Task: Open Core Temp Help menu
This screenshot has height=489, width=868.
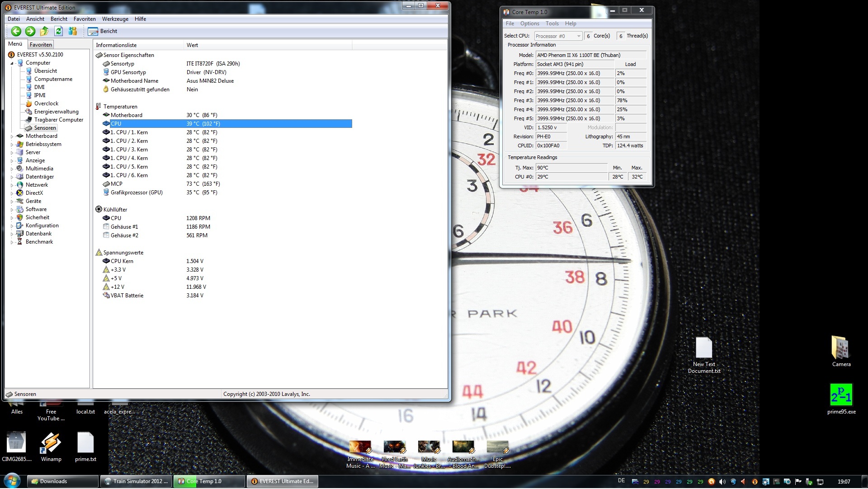Action: [x=571, y=24]
